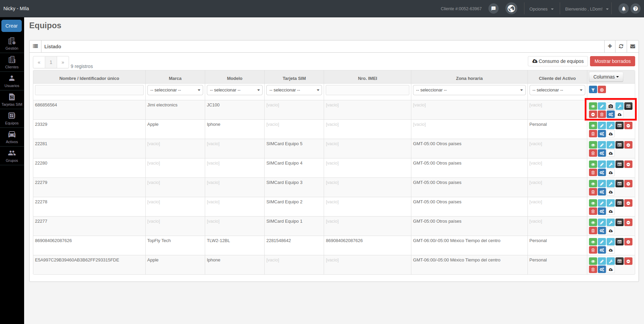Go to Usuarios in the sidebar
Screen dimensions: 644x324
point(12,81)
